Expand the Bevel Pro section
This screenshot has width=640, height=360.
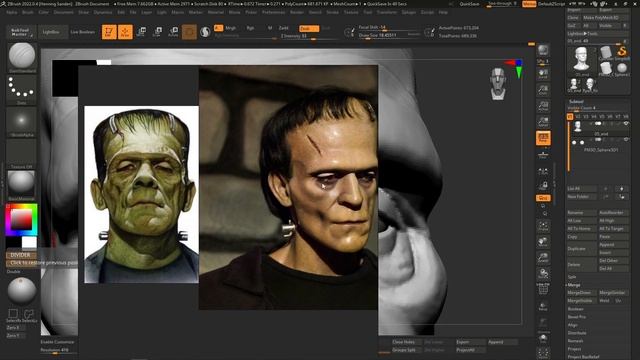tap(577, 317)
